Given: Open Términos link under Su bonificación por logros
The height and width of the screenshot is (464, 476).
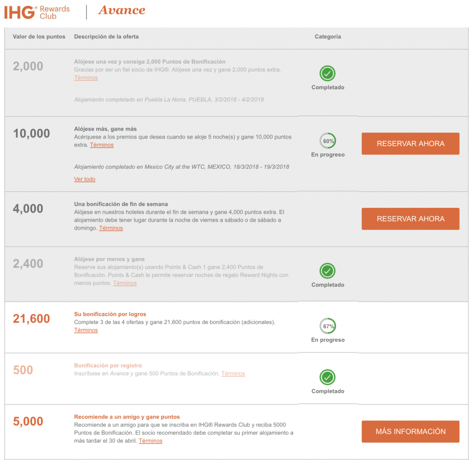Looking at the screenshot, I should coord(86,330).
